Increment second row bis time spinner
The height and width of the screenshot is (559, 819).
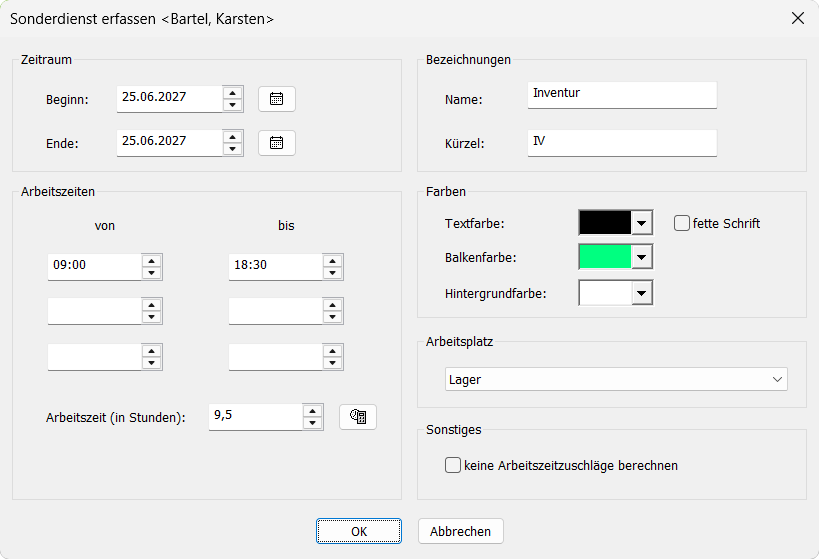[332, 305]
